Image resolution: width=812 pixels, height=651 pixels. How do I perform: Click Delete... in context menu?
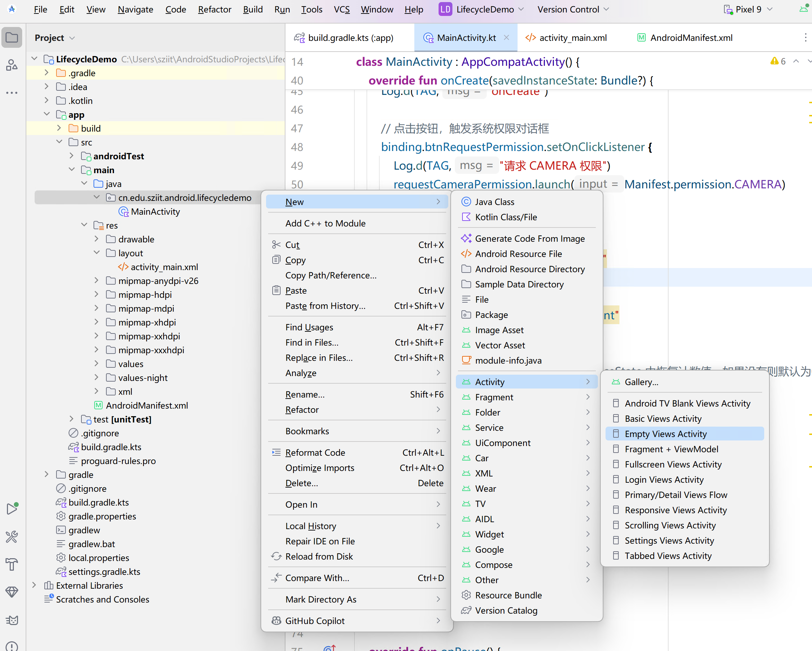[357, 483]
